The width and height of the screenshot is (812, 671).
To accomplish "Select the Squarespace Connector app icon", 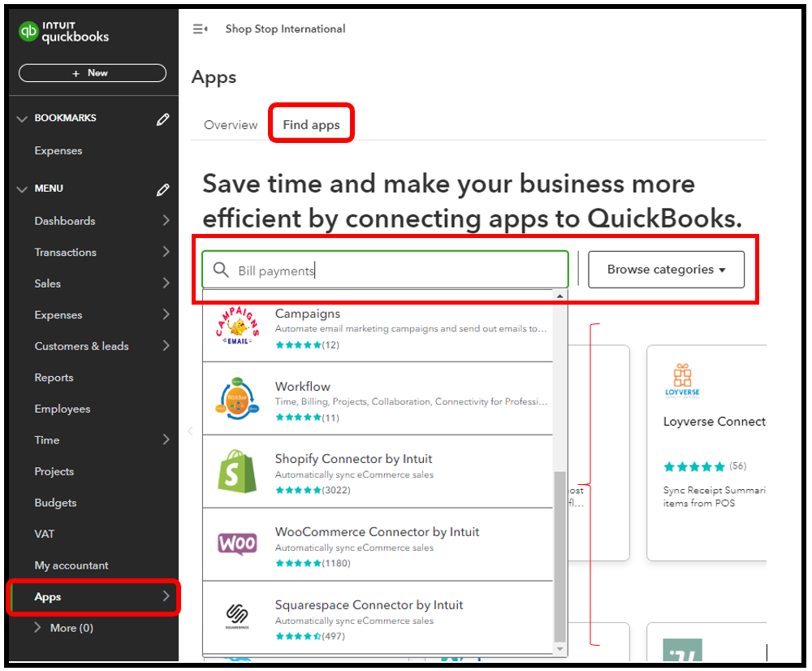I will [x=237, y=617].
